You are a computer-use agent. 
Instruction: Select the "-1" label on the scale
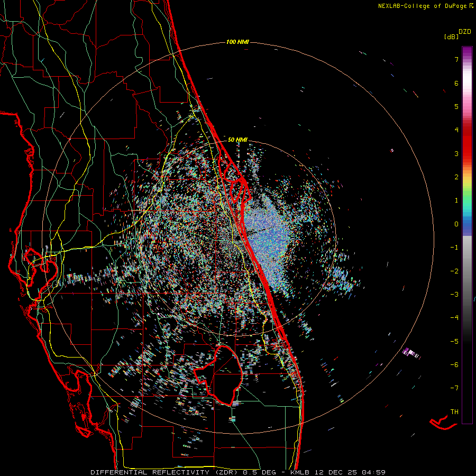tap(454, 248)
